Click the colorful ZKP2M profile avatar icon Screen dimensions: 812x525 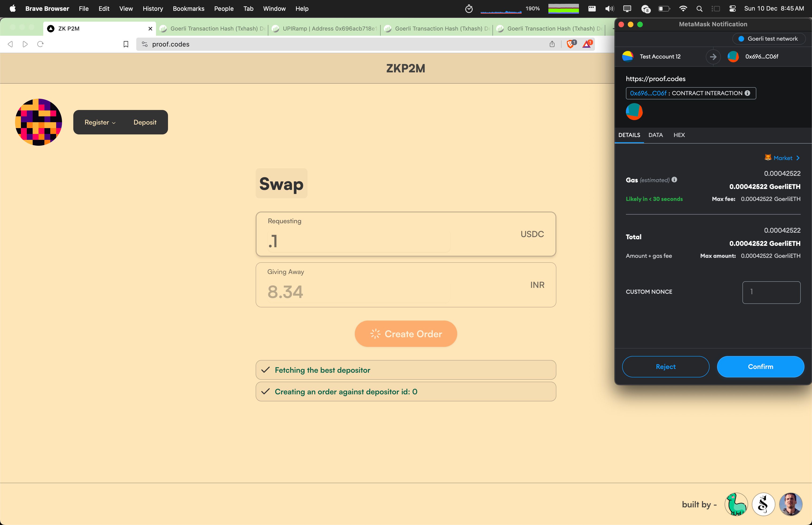point(39,122)
